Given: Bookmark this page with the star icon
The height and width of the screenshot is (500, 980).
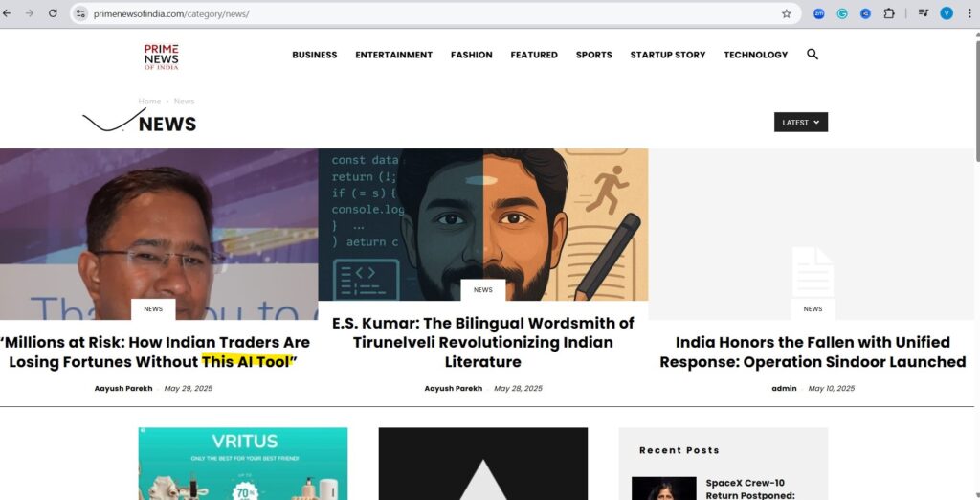Looking at the screenshot, I should (787, 13).
